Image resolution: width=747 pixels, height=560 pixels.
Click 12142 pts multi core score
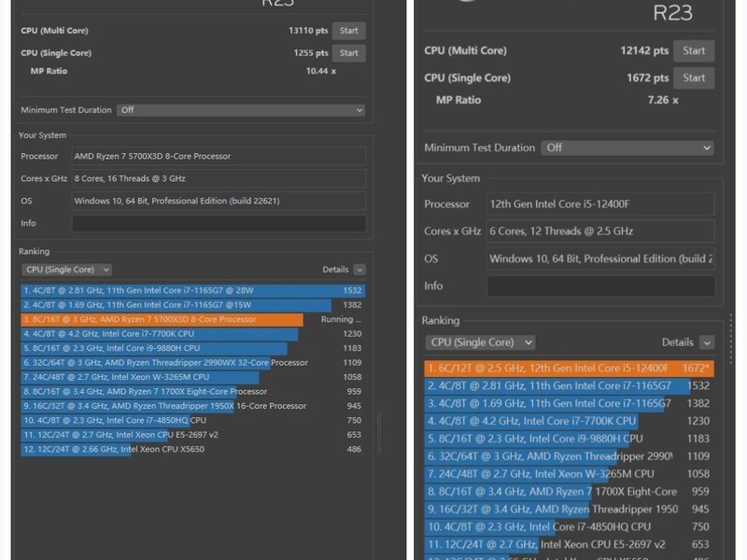pos(644,50)
